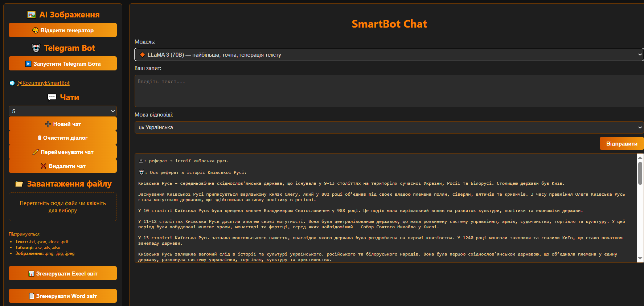Click the AI Зображення picture icon
The width and height of the screenshot is (644, 306).
32,15
